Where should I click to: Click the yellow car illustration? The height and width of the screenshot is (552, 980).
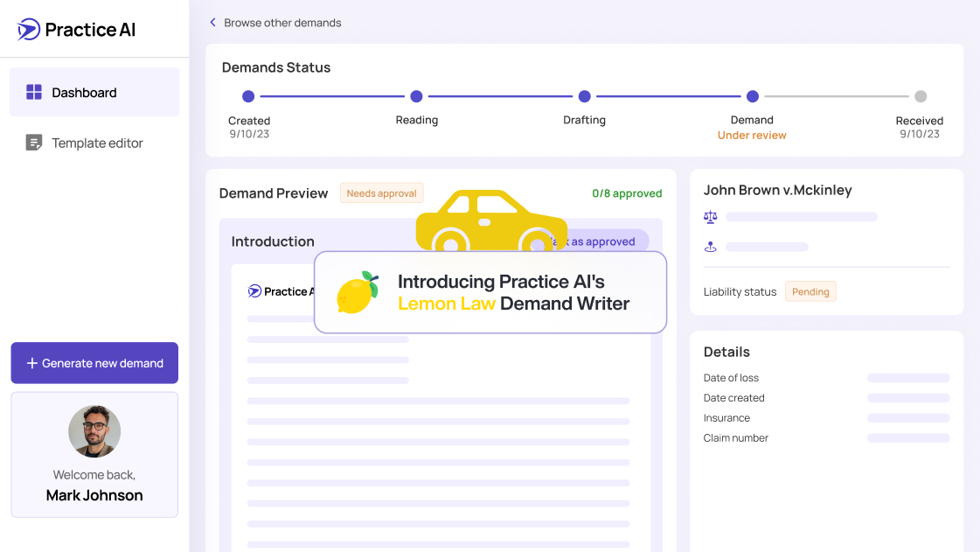tap(491, 220)
